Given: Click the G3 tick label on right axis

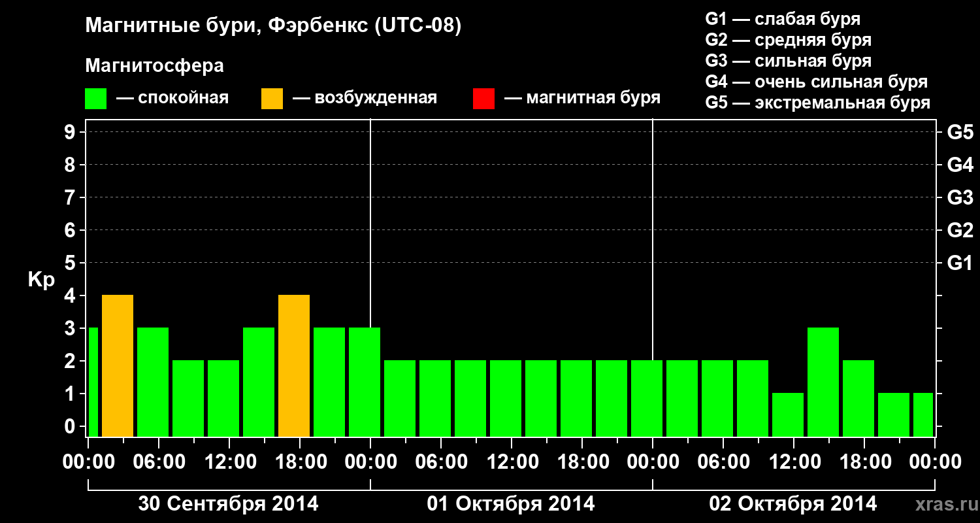Looking at the screenshot, I should click(x=960, y=197).
